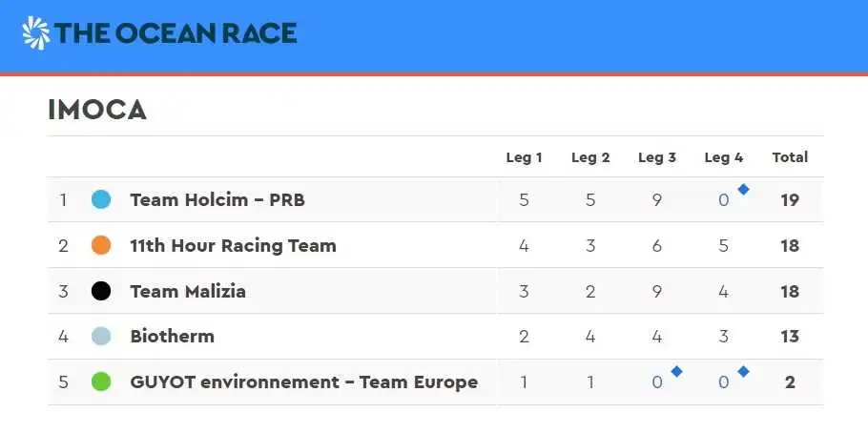Click the blue diamond beside GUYOT's Leg 3 score

point(676,372)
